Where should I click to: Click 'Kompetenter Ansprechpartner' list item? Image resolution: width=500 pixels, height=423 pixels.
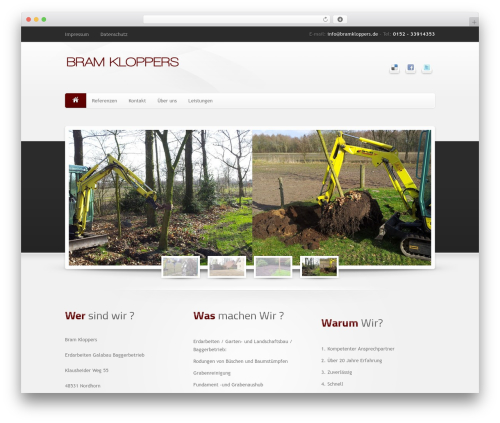point(361,349)
